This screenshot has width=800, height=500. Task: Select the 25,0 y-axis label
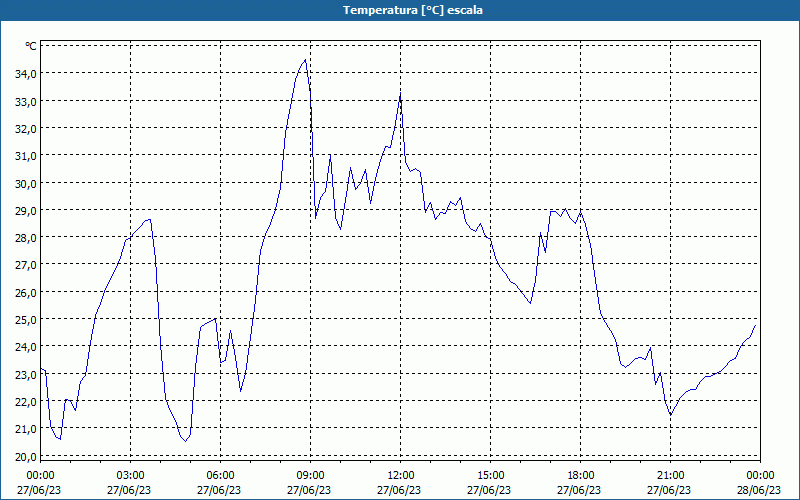coord(26,319)
